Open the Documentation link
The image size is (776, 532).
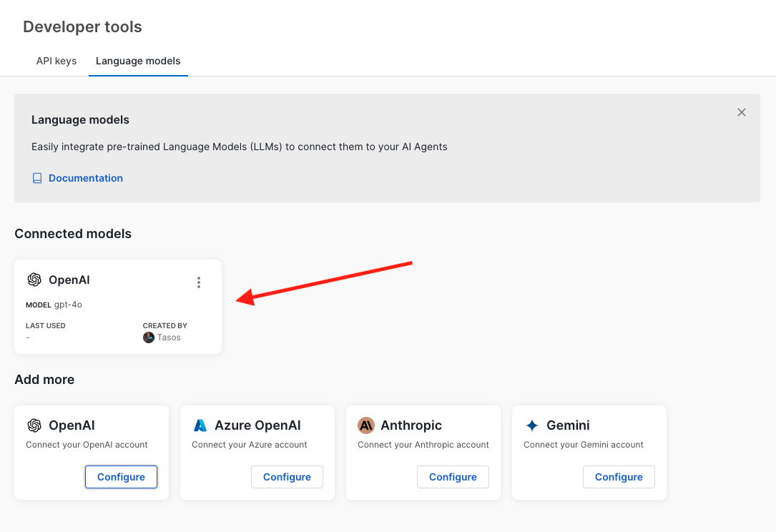click(x=85, y=178)
